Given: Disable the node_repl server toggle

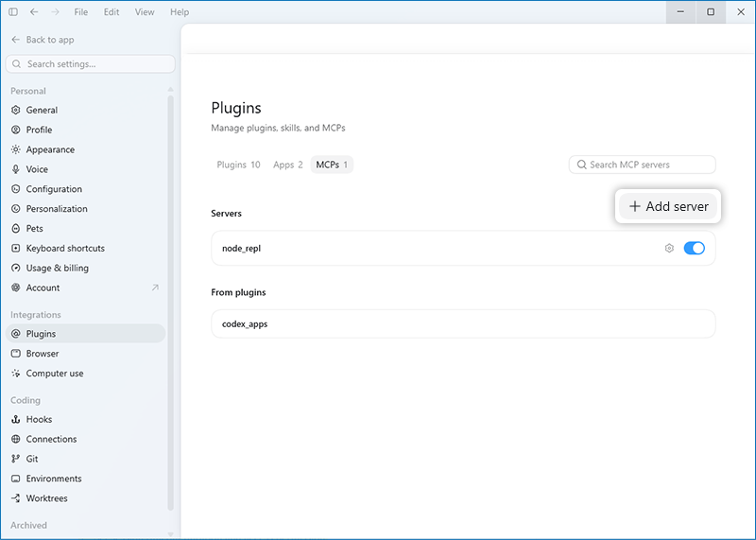Looking at the screenshot, I should (x=695, y=248).
